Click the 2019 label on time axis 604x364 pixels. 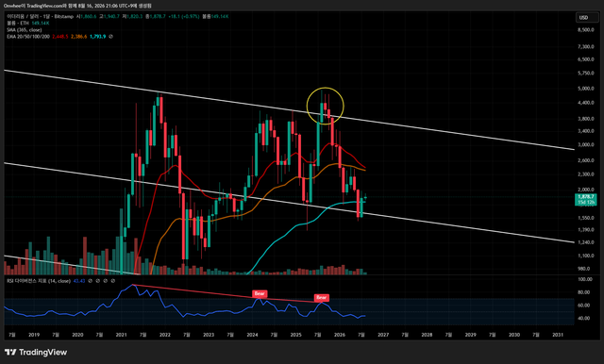34,335
